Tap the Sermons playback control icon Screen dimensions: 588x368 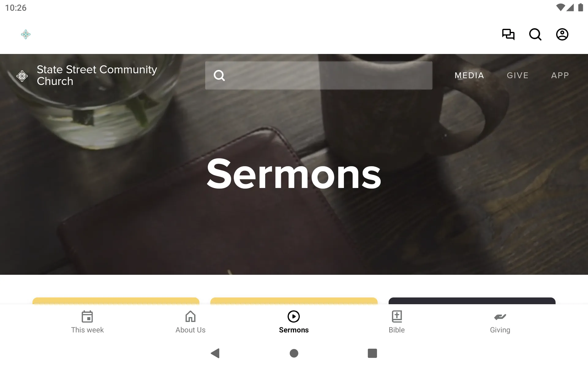(x=293, y=316)
